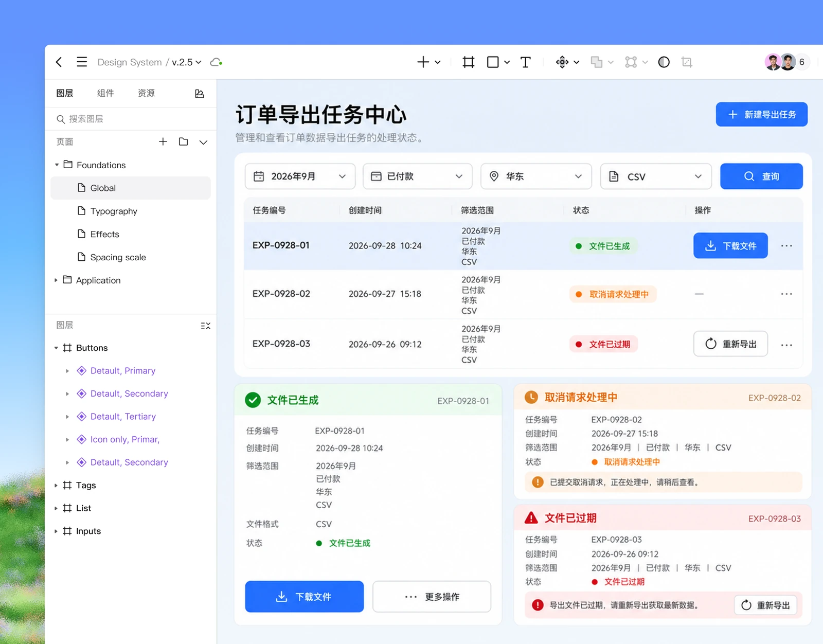The width and height of the screenshot is (823, 644).
Task: Switch to the 图层 tab
Action: tap(65, 93)
